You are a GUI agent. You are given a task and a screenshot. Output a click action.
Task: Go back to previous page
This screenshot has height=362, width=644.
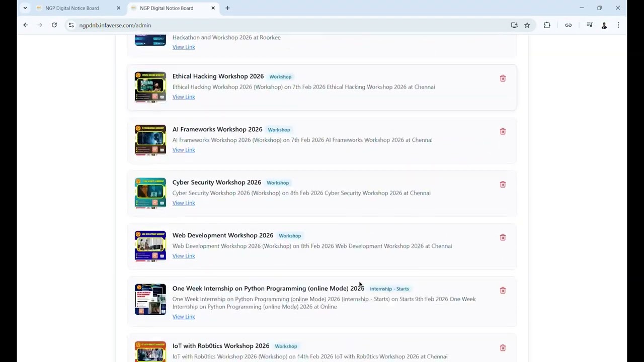26,25
